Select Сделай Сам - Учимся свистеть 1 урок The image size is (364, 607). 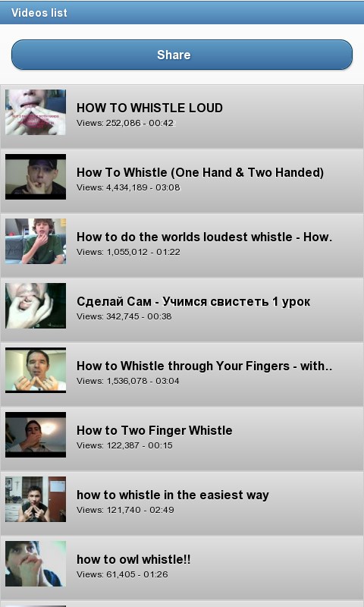[x=193, y=301]
